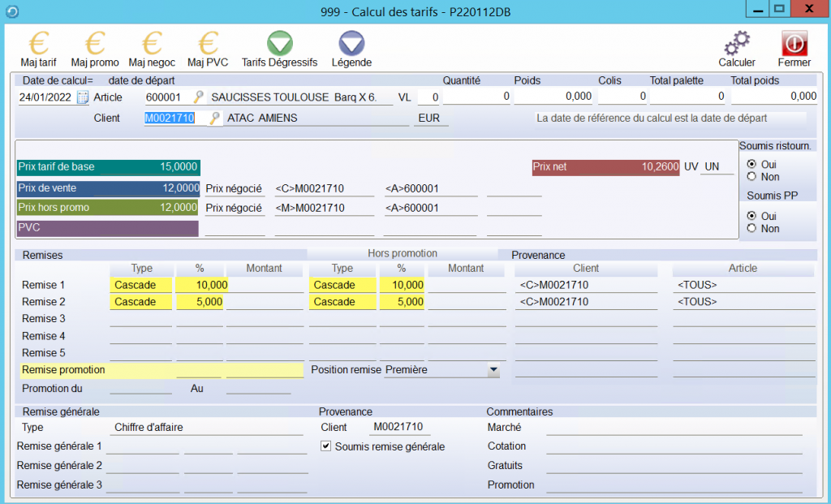
Task: Click the Marché comment input field
Action: [x=674, y=428]
